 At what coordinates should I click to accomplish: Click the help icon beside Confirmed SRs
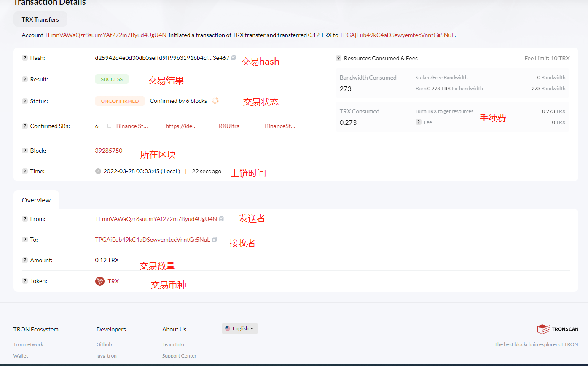tap(25, 126)
